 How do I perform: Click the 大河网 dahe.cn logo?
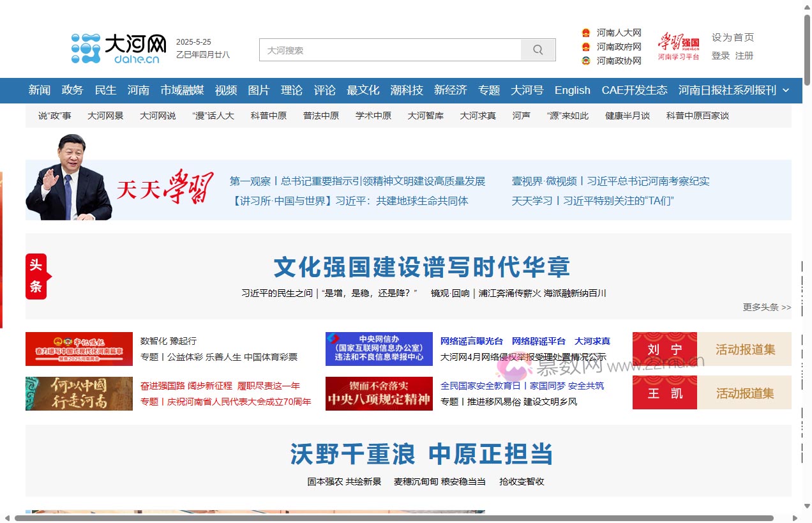[117, 48]
